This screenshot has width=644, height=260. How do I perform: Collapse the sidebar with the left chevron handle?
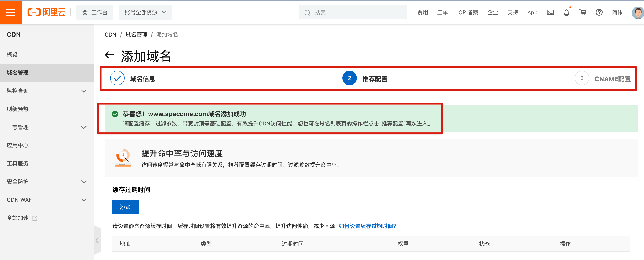point(97,240)
